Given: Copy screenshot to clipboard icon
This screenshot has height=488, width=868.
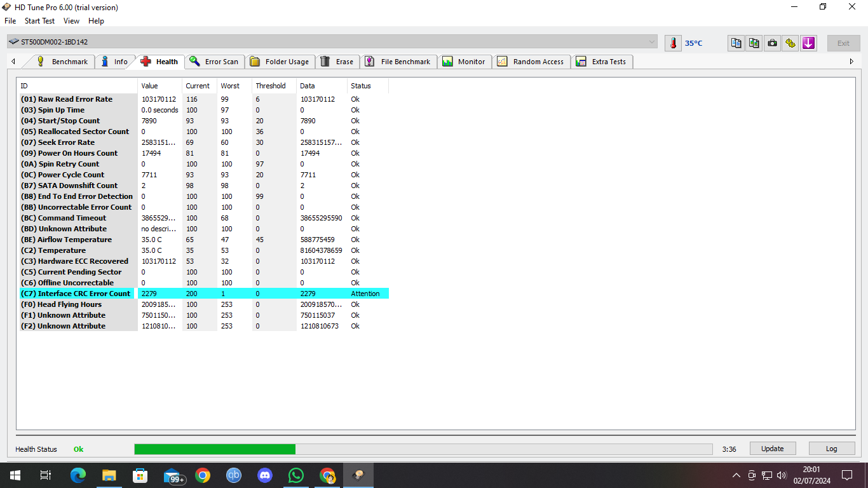Looking at the screenshot, I should pyautogui.click(x=754, y=43).
